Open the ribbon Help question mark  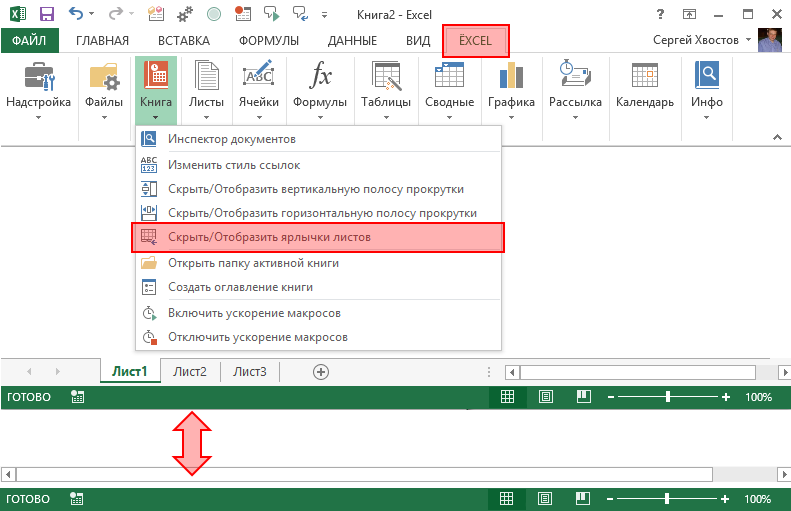(660, 14)
